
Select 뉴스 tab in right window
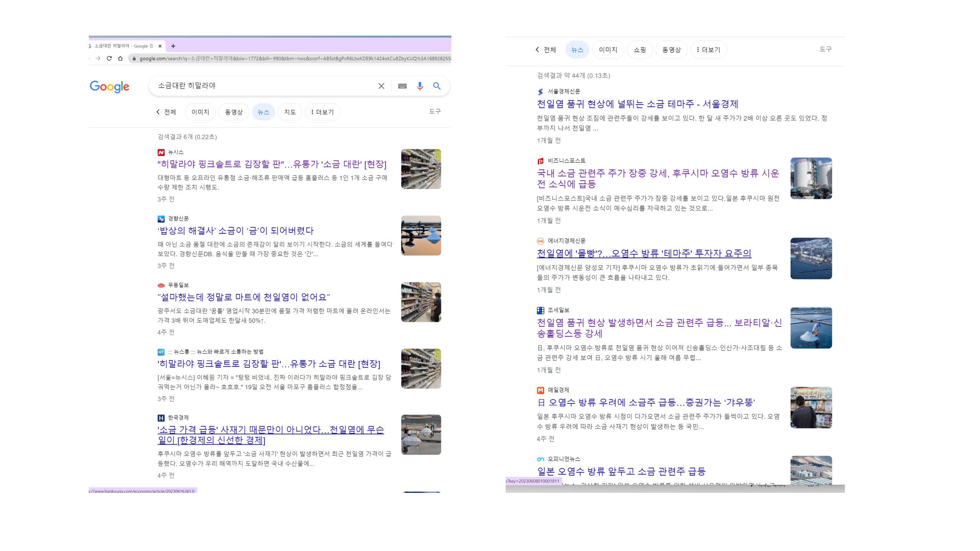point(577,50)
